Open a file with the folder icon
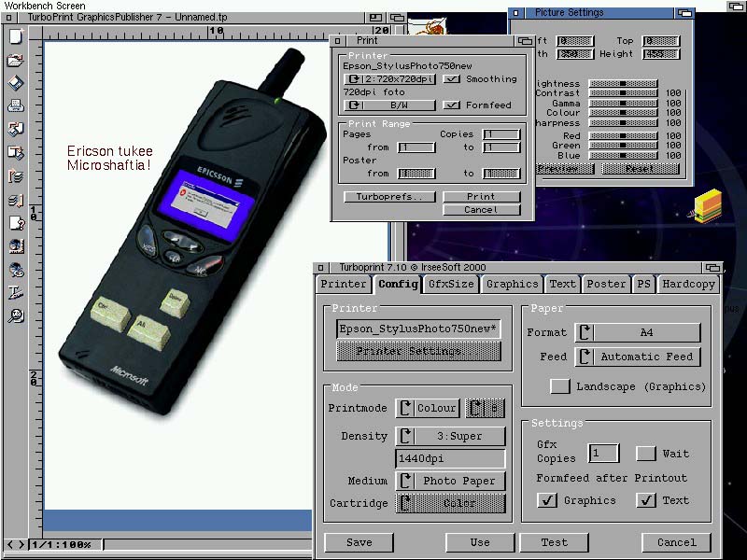Viewport: 747px width, 560px height. pyautogui.click(x=16, y=60)
